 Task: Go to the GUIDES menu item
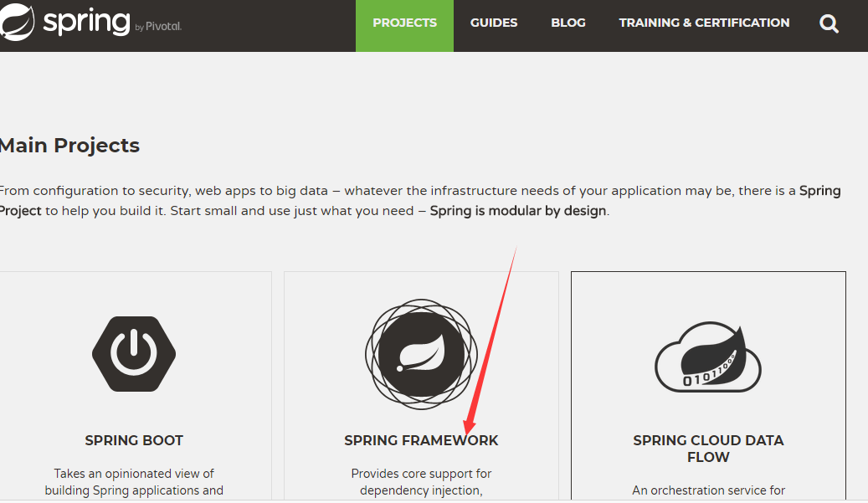(494, 23)
